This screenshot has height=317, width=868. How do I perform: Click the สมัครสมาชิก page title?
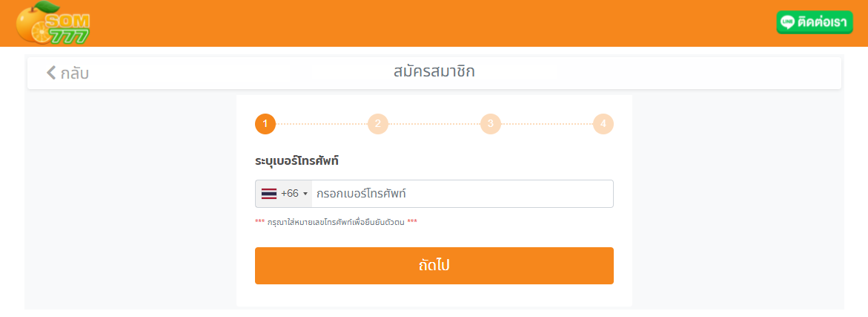434,72
